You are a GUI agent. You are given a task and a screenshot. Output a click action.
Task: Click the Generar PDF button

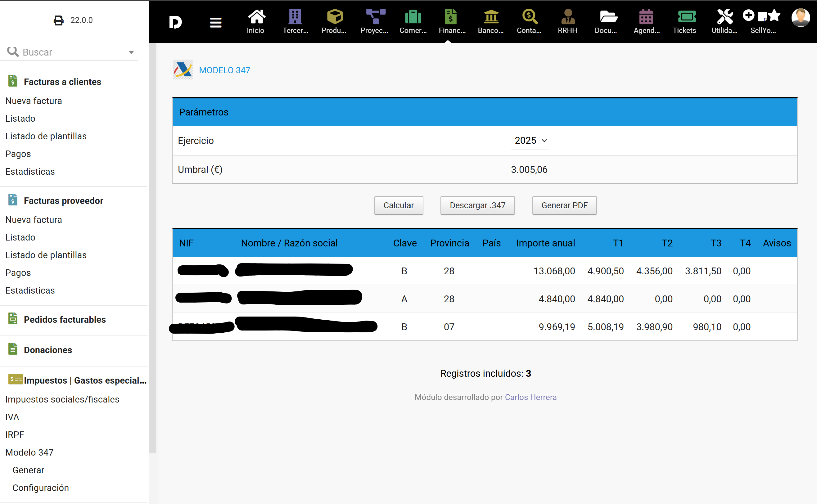(x=564, y=205)
